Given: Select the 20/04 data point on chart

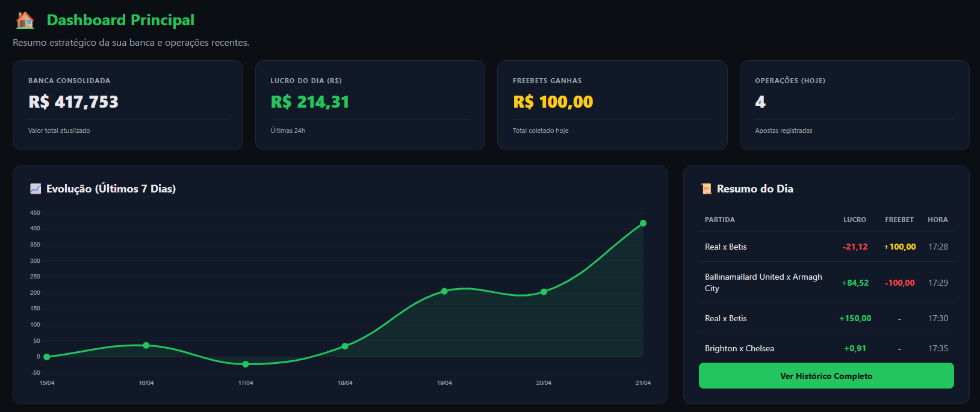Looking at the screenshot, I should pos(544,292).
